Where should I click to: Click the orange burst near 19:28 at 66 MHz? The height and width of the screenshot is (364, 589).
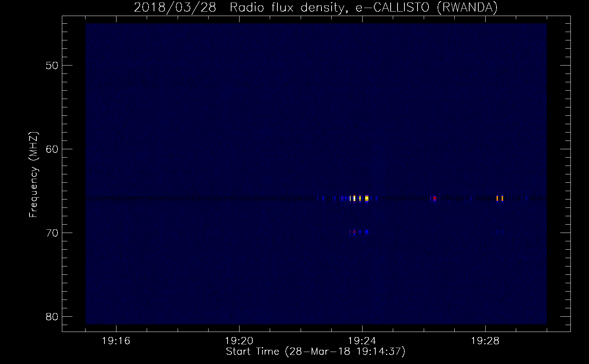[x=500, y=198]
